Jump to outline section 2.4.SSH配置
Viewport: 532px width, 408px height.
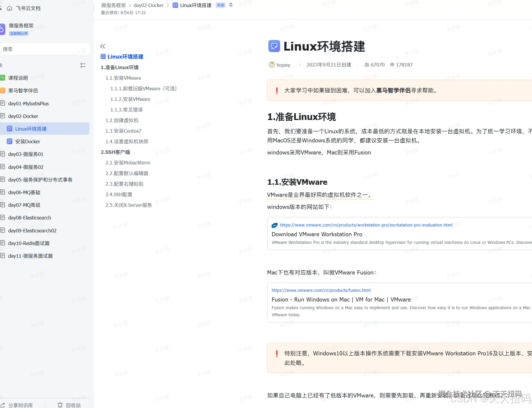(x=119, y=194)
